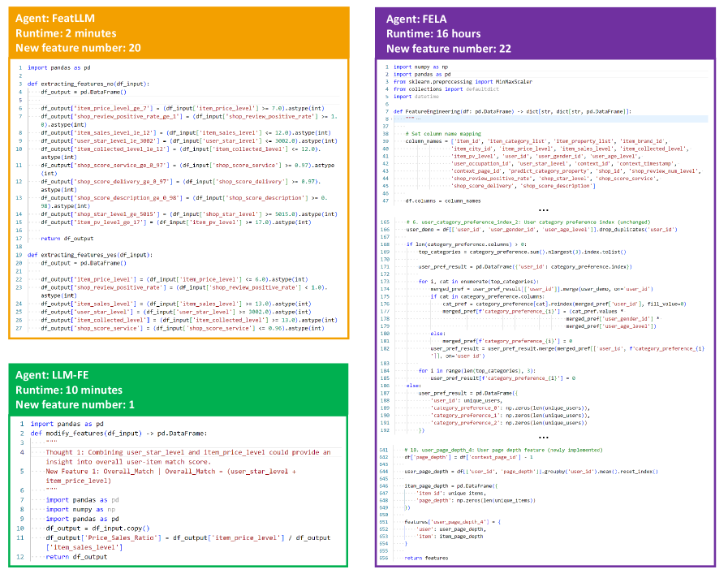Click 'features['user_page_depth_4'] = {' line
This screenshot has width=728, height=578.
[x=452, y=522]
